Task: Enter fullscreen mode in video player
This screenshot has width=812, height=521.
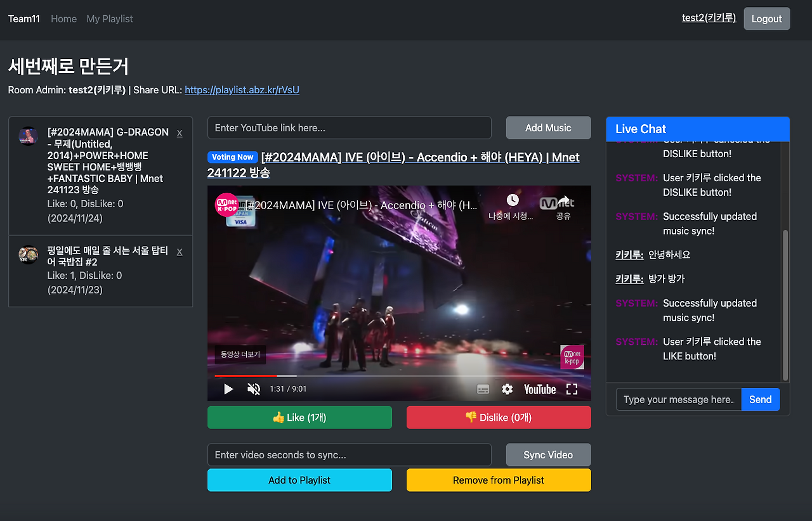Action: click(x=572, y=389)
